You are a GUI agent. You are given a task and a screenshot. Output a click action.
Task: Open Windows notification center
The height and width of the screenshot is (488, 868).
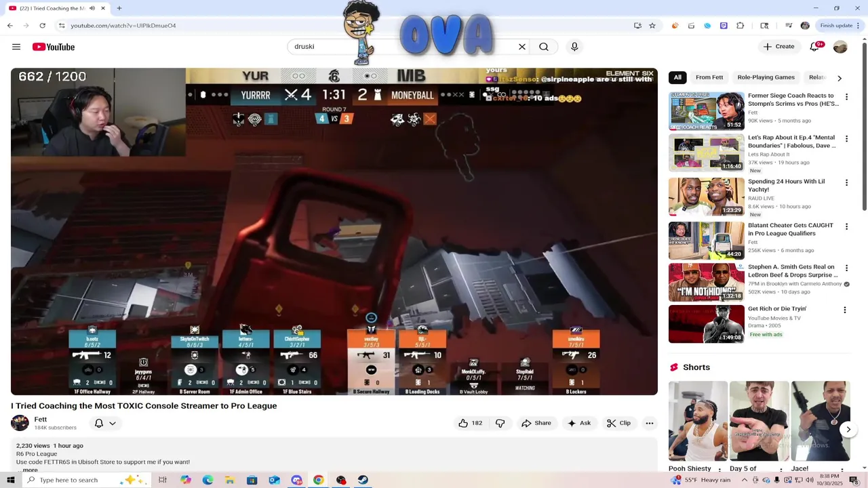(856, 480)
